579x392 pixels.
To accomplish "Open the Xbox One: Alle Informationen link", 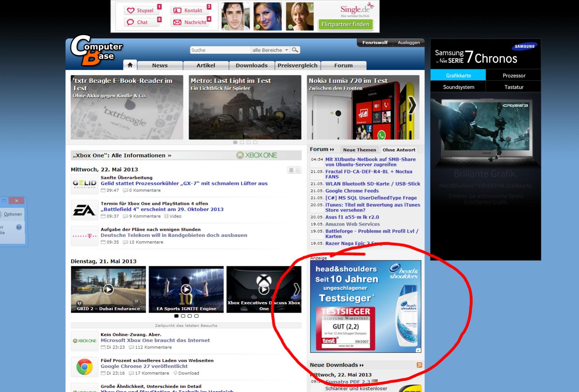I will click(122, 155).
